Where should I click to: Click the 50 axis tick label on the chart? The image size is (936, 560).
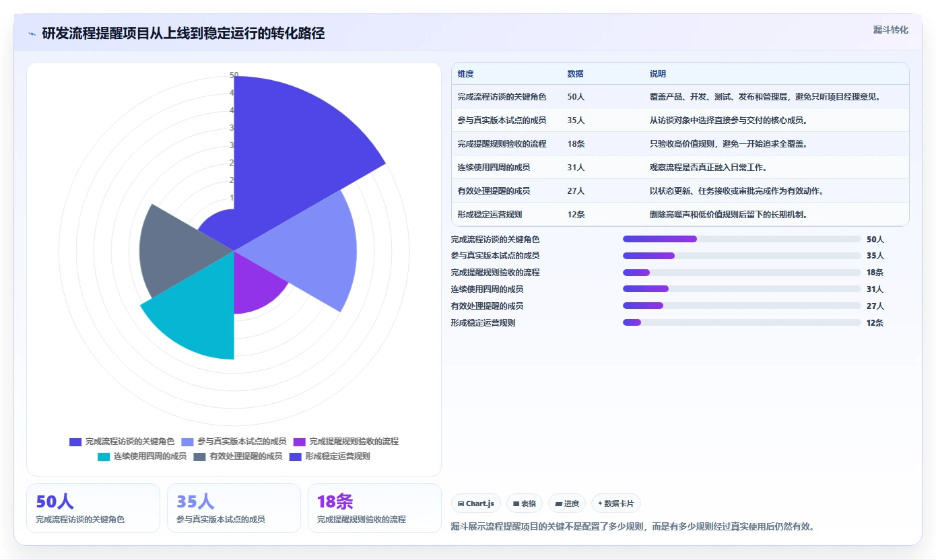pos(234,75)
